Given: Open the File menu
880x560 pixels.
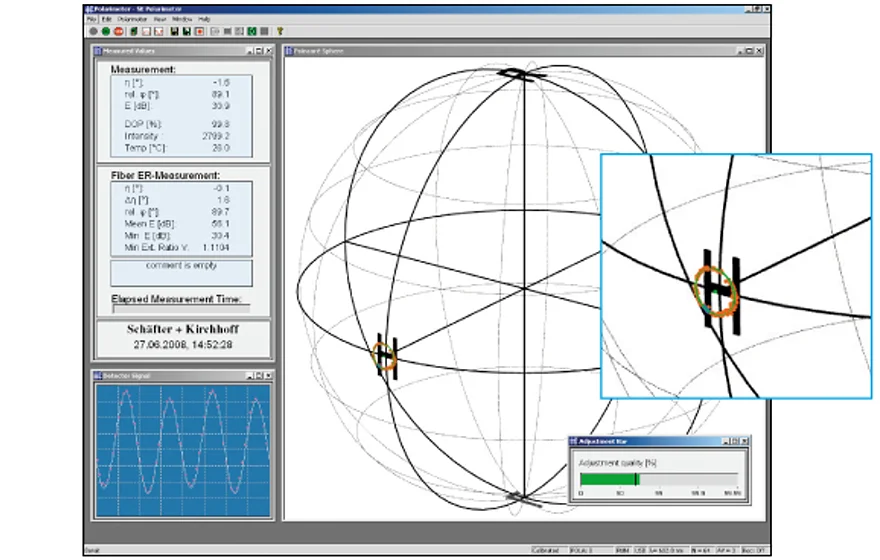Looking at the screenshot, I should click(x=91, y=19).
